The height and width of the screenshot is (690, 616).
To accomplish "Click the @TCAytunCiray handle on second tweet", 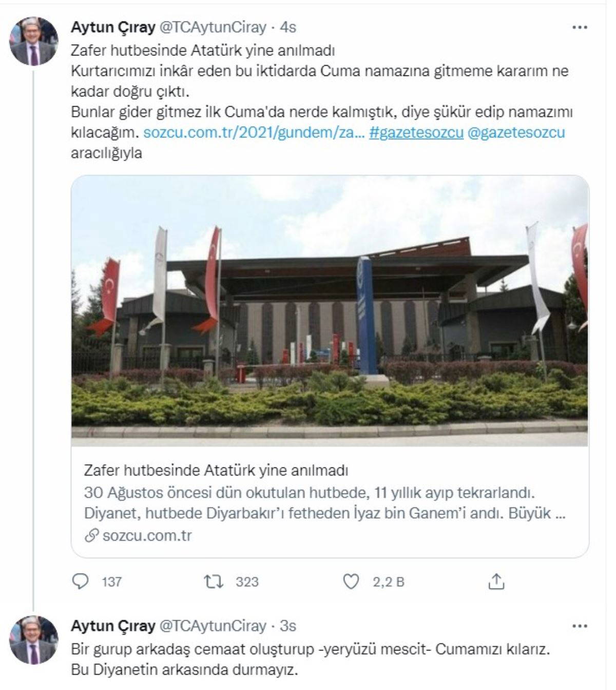I will tap(213, 626).
